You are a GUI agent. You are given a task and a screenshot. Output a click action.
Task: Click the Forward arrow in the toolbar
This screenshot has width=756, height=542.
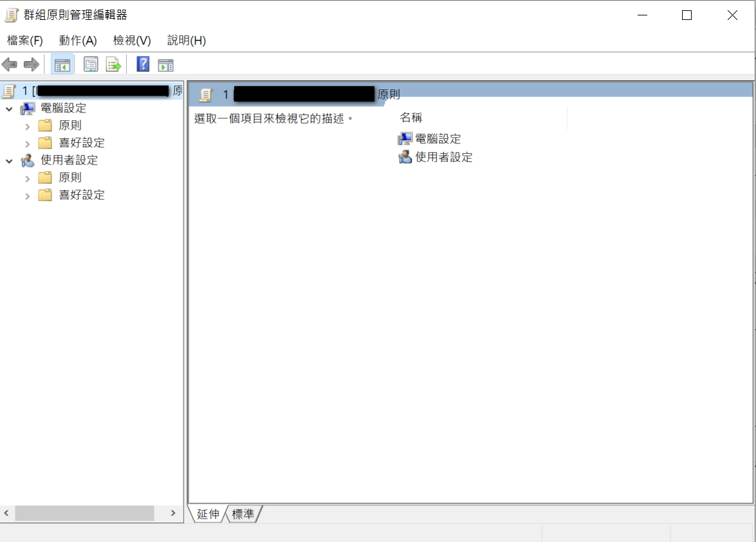[x=31, y=64]
